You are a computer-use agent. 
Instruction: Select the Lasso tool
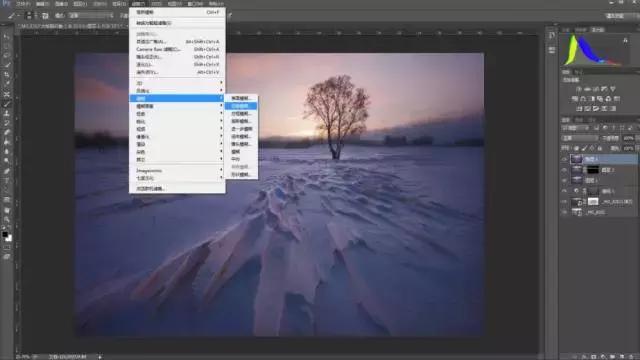pyautogui.click(x=7, y=56)
